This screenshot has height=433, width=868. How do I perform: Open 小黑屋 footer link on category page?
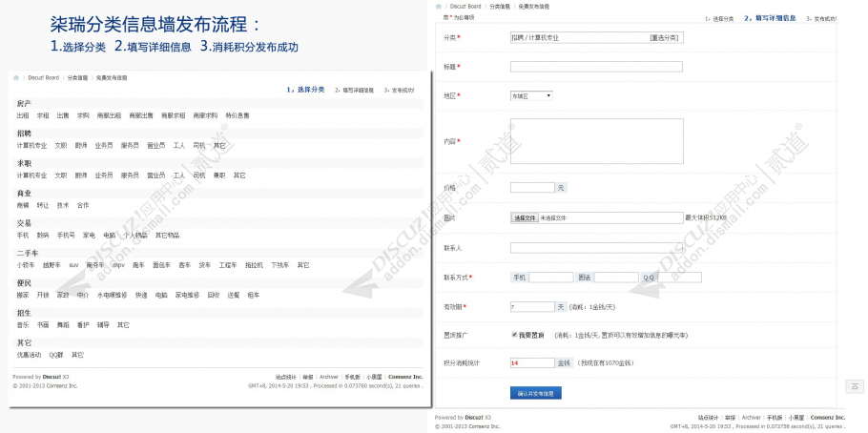[x=374, y=377]
